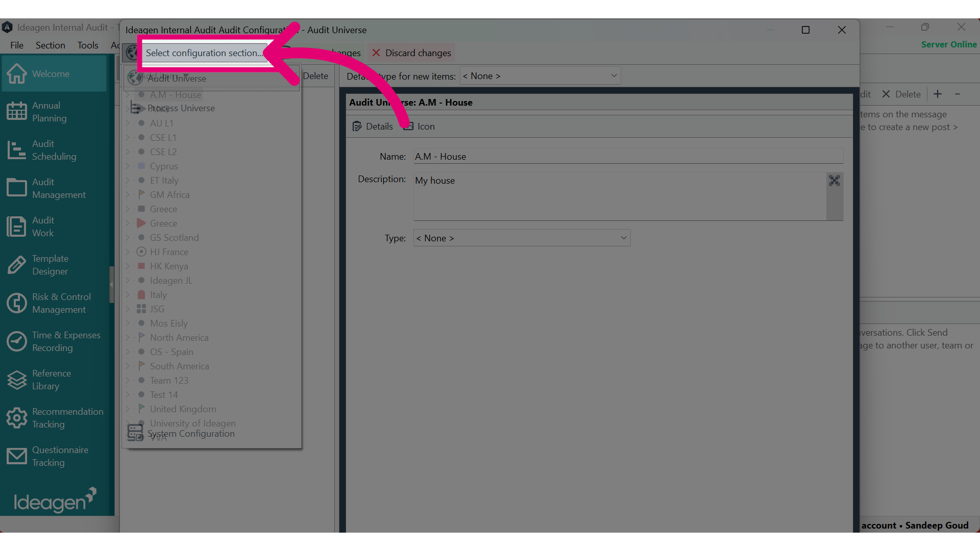Open Recommendation Tracking gear icon
The height and width of the screenshot is (551, 980).
[17, 418]
